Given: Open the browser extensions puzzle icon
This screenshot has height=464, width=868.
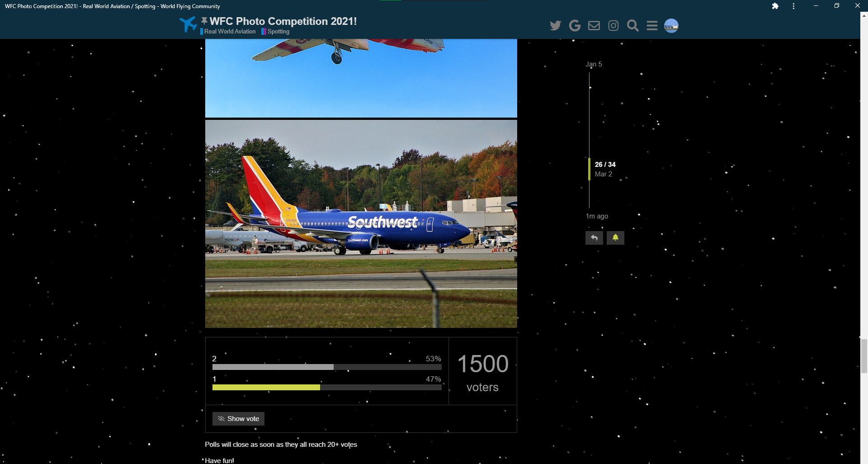Looking at the screenshot, I should [775, 6].
